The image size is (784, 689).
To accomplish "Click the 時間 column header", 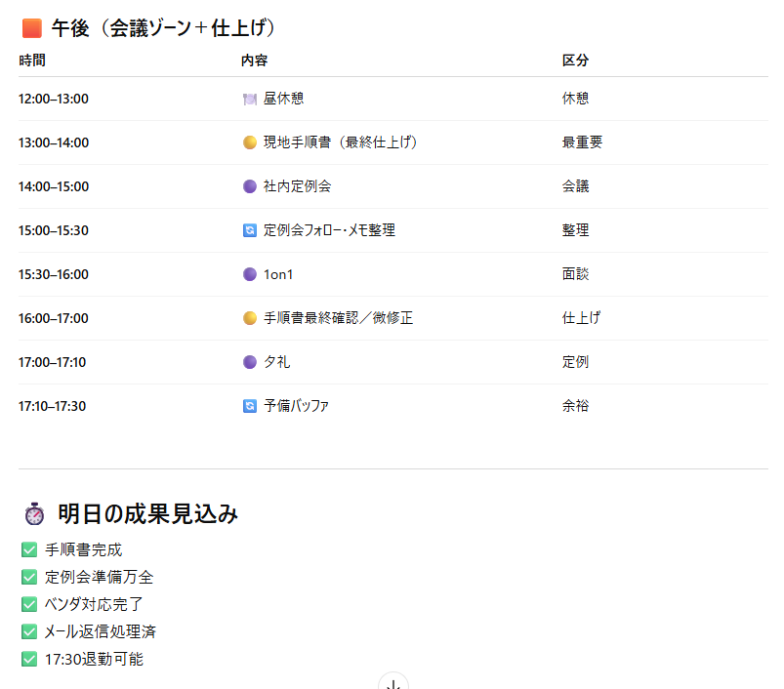I will click(x=32, y=61).
